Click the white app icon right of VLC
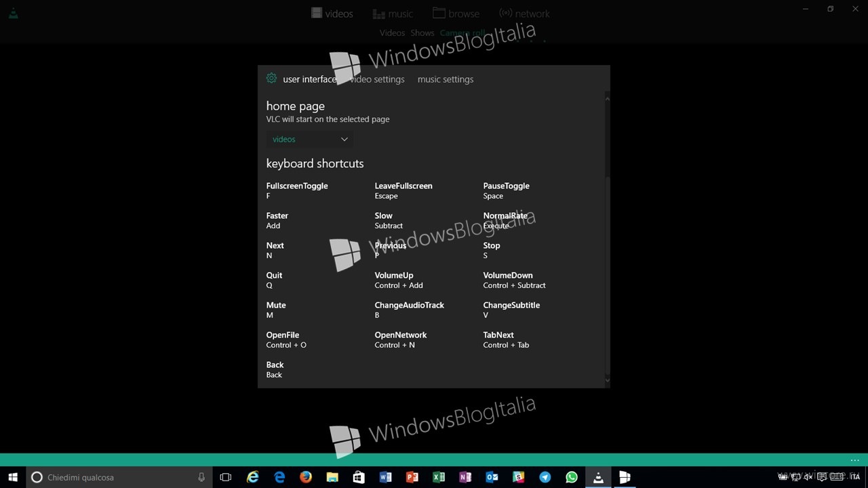The height and width of the screenshot is (488, 868). [x=625, y=477]
